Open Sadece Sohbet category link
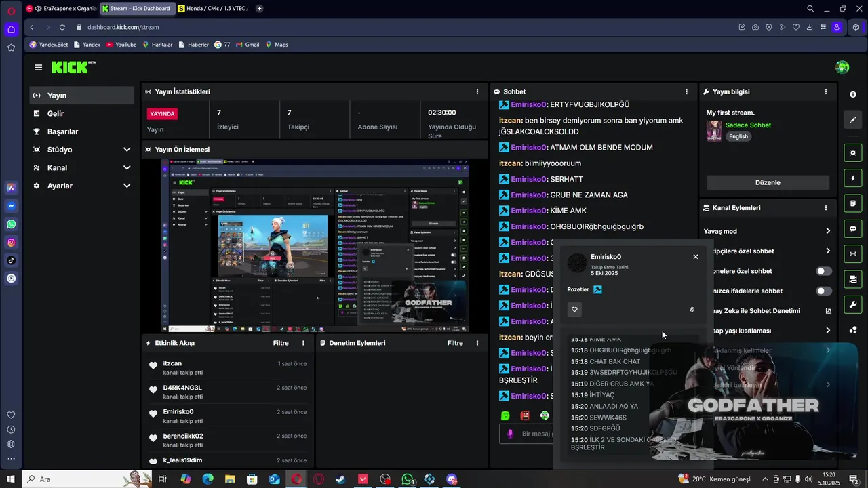 tap(748, 125)
